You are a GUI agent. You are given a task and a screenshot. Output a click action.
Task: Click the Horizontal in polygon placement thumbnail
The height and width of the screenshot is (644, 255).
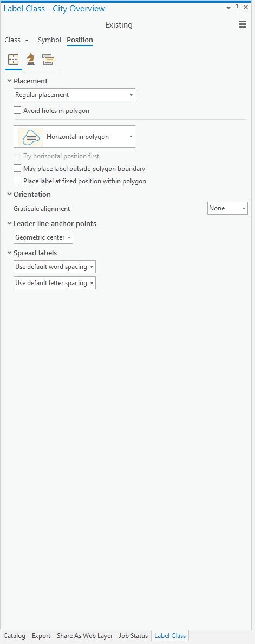pos(30,137)
